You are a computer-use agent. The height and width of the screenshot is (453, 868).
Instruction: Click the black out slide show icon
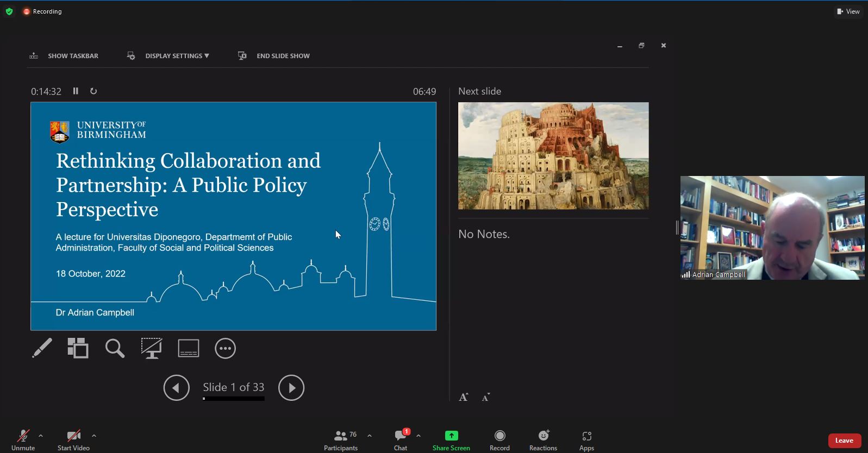(x=151, y=348)
